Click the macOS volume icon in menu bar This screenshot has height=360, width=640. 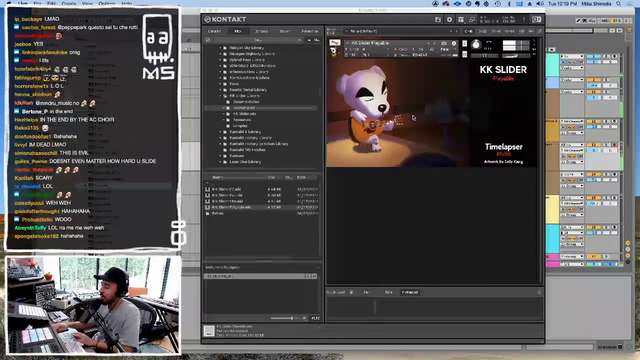coord(540,4)
